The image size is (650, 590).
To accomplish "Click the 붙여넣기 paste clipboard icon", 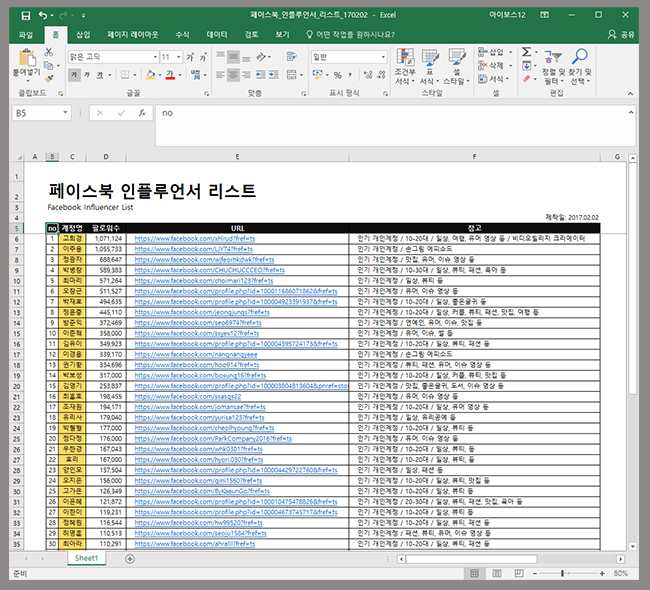I will (27, 57).
